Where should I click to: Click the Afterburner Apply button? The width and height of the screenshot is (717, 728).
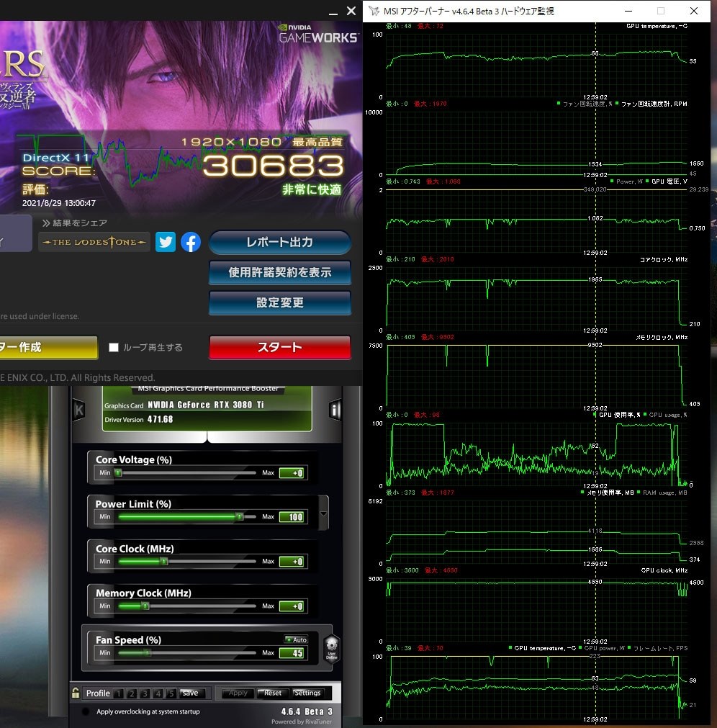(238, 693)
